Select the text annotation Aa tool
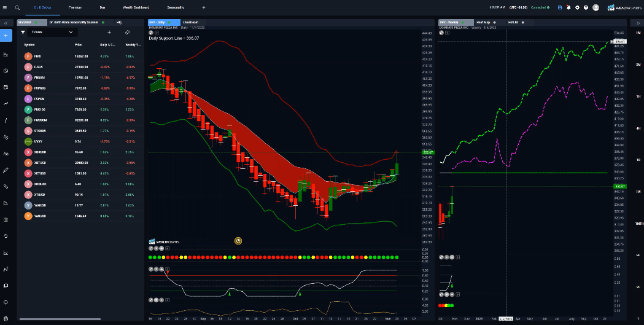The height and width of the screenshot is (325, 644). [6, 154]
